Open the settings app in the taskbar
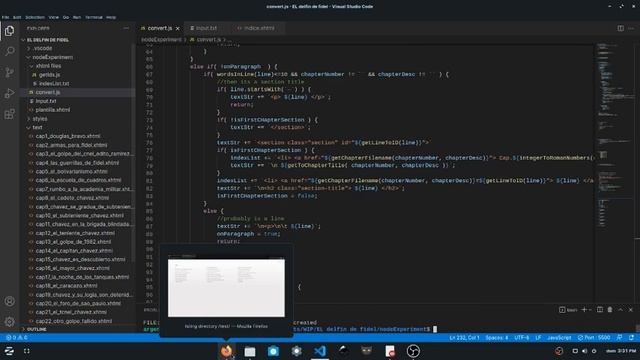This screenshot has width=640, height=360. tap(296, 351)
